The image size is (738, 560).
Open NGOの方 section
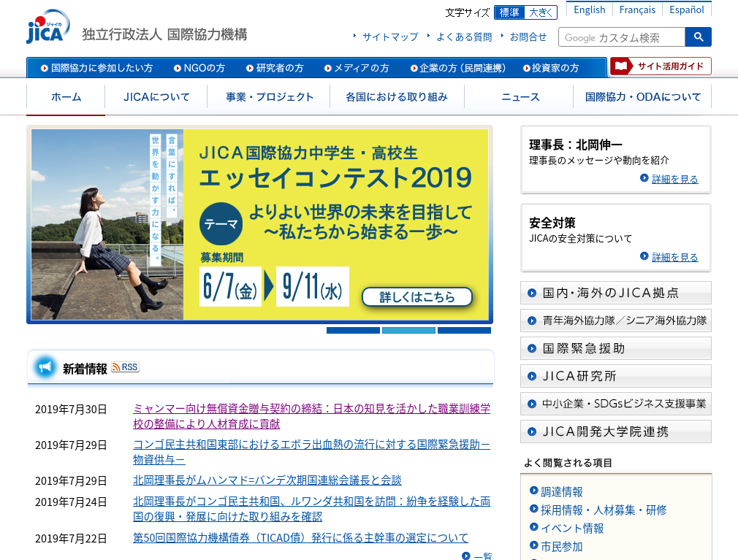click(x=199, y=68)
